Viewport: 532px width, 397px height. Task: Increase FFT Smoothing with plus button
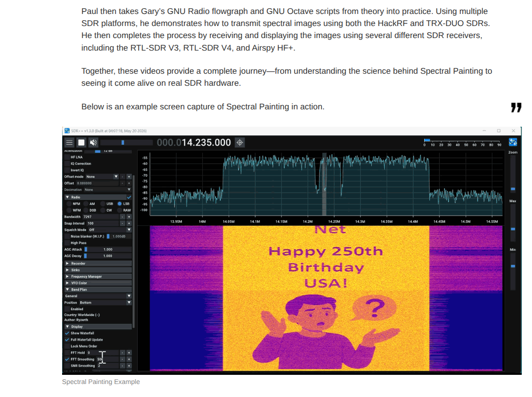click(129, 359)
